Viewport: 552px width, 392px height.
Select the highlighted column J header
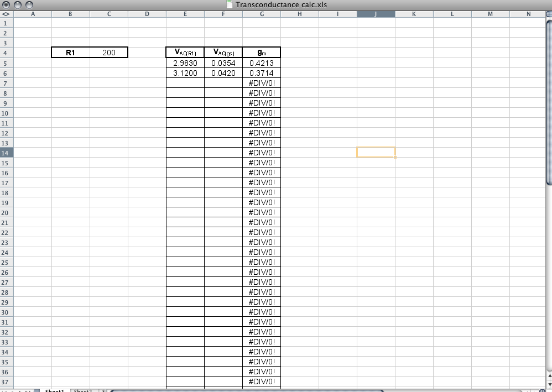coord(376,14)
